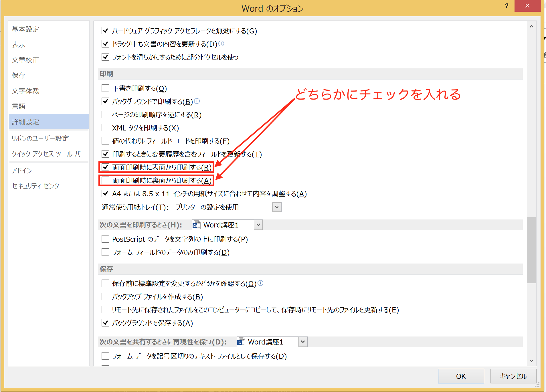Image resolution: width=546 pixels, height=392 pixels.
Task: Select 詳細設定 category
Action: tap(49, 122)
